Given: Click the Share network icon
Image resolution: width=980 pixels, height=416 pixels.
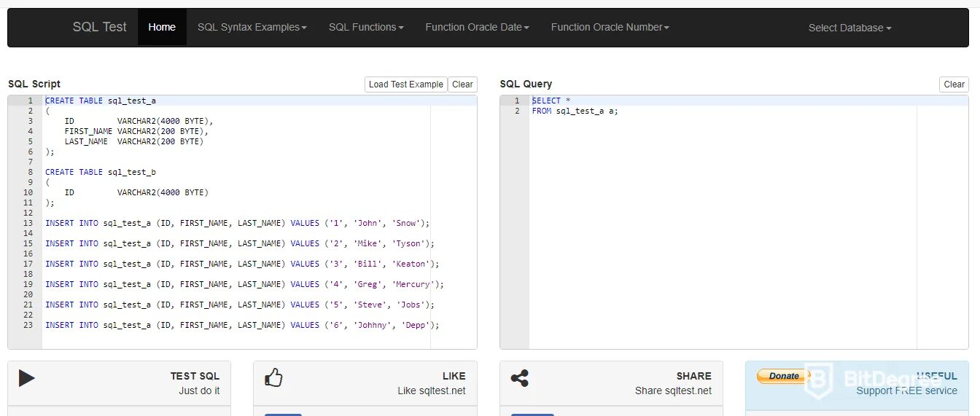Looking at the screenshot, I should coord(520,378).
